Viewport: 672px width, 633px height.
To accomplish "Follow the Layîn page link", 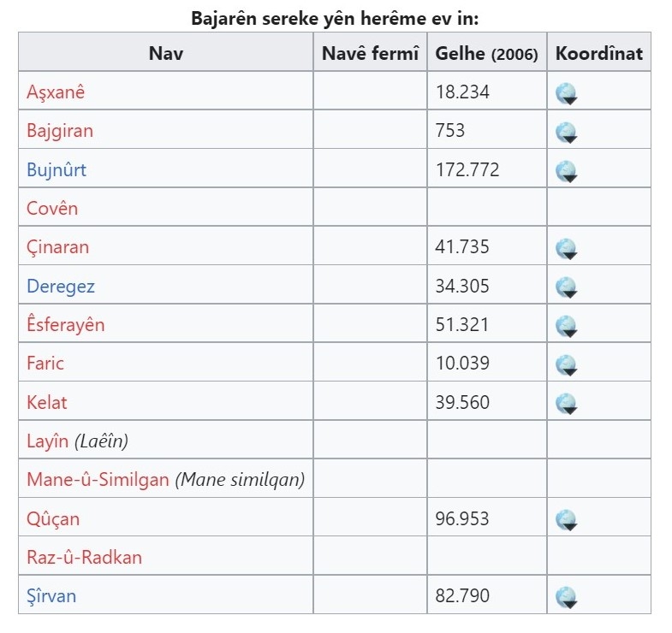I will (47, 441).
